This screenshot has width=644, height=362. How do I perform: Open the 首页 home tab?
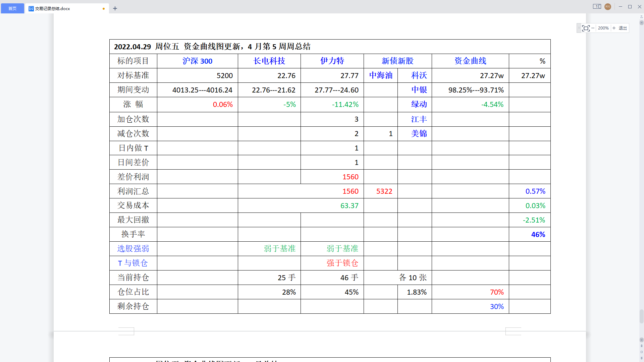click(12, 8)
